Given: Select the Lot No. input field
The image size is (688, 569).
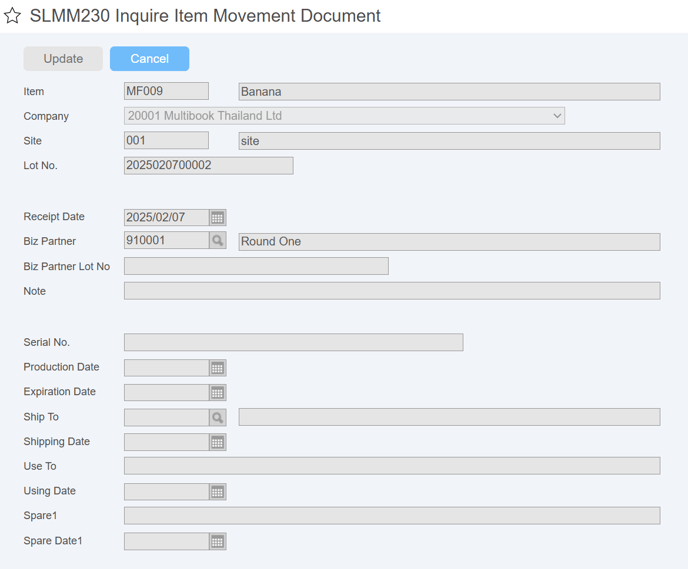Looking at the screenshot, I should (x=209, y=165).
